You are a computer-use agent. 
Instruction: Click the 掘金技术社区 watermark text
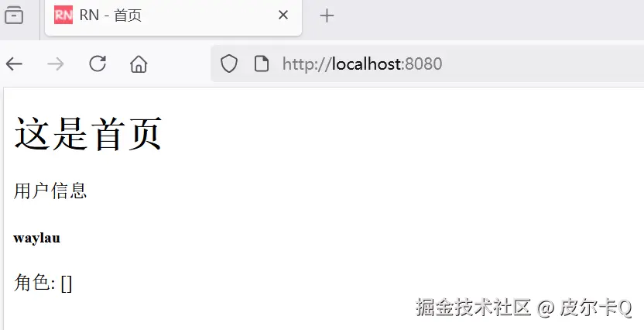(473, 307)
